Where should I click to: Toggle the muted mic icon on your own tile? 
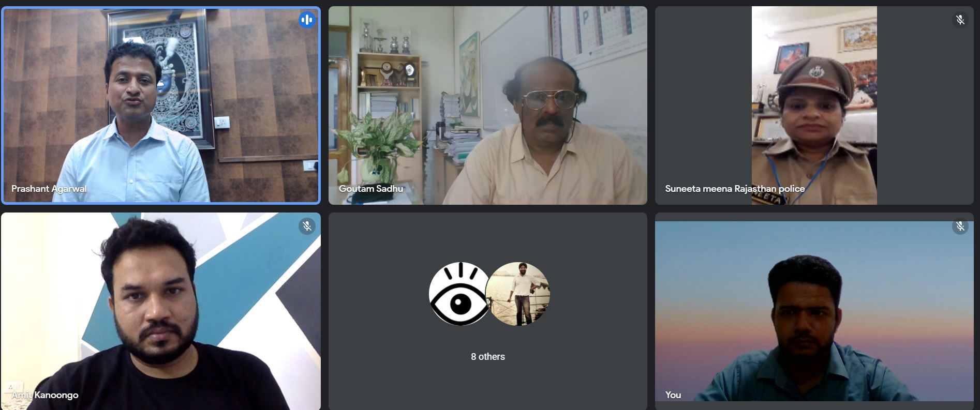point(960,226)
